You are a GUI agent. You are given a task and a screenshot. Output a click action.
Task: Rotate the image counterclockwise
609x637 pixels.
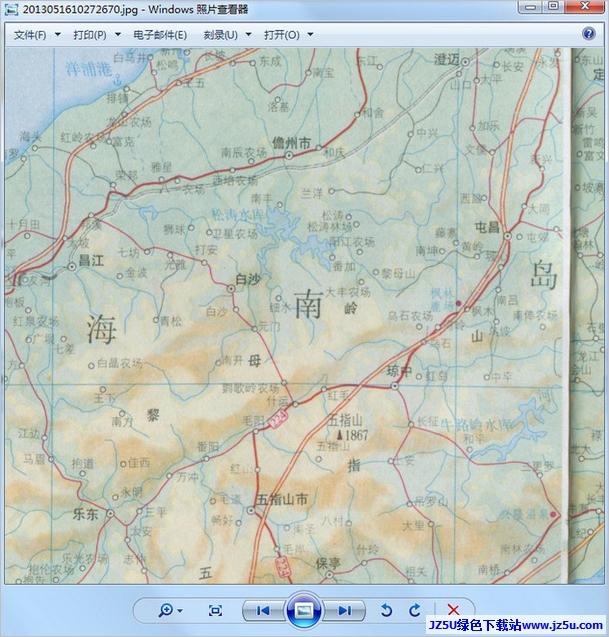click(387, 610)
